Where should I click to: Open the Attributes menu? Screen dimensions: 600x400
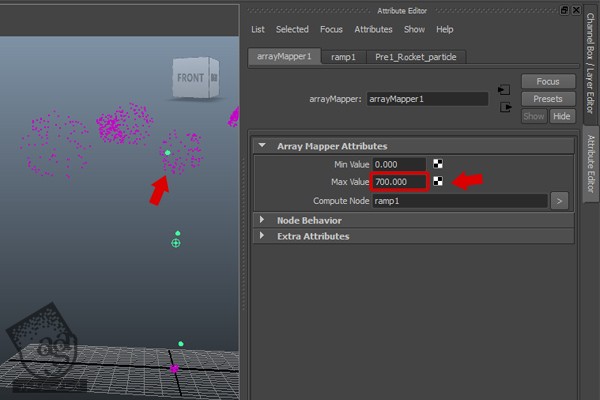coord(373,30)
